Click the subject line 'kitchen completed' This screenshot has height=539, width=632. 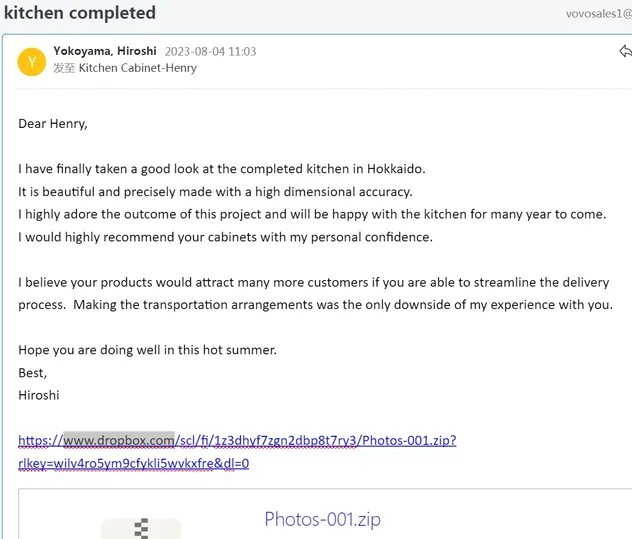click(x=80, y=13)
